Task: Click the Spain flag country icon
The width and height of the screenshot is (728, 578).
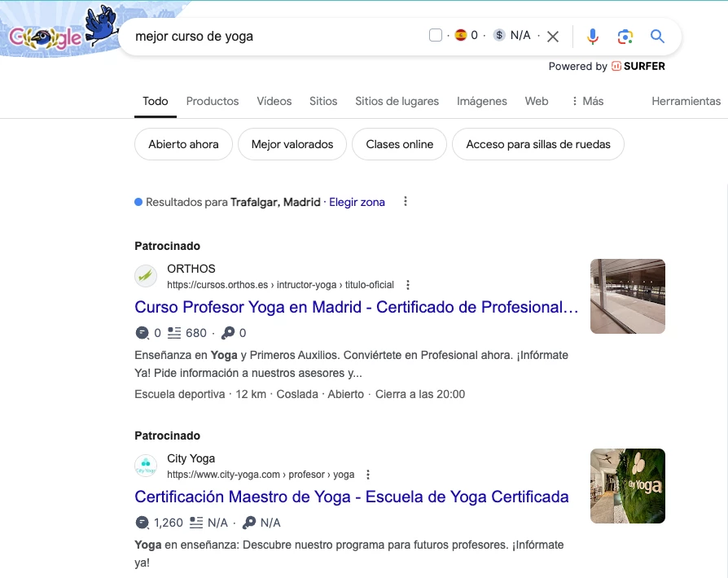Action: click(x=461, y=35)
